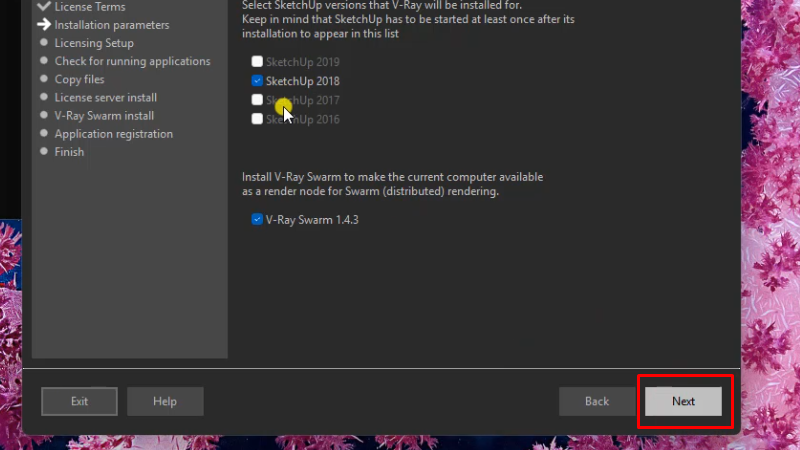The image size is (800, 450).
Task: Select Check for running applications step
Action: point(132,61)
